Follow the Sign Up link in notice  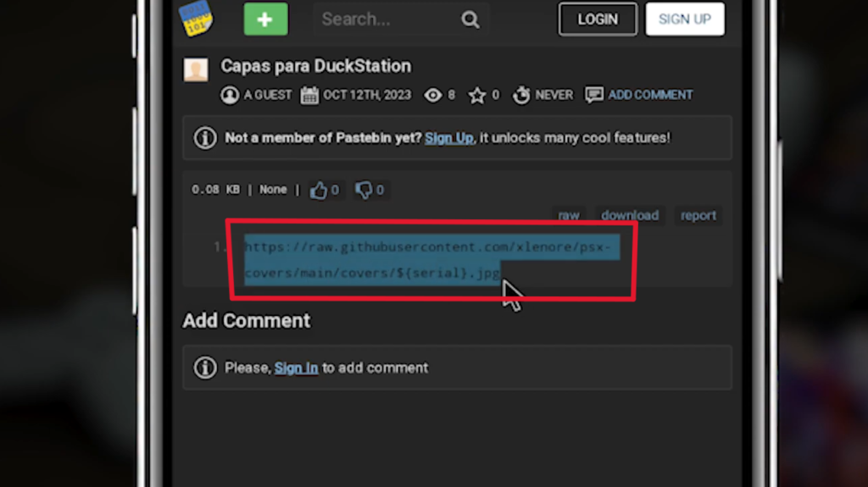tap(448, 138)
